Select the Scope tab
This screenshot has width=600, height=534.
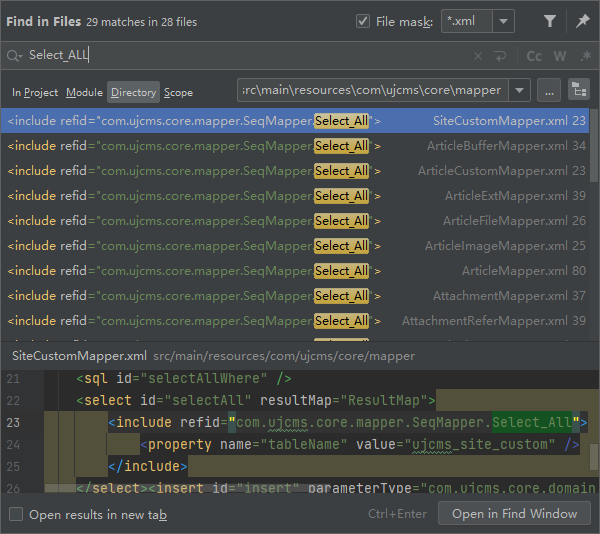[178, 93]
